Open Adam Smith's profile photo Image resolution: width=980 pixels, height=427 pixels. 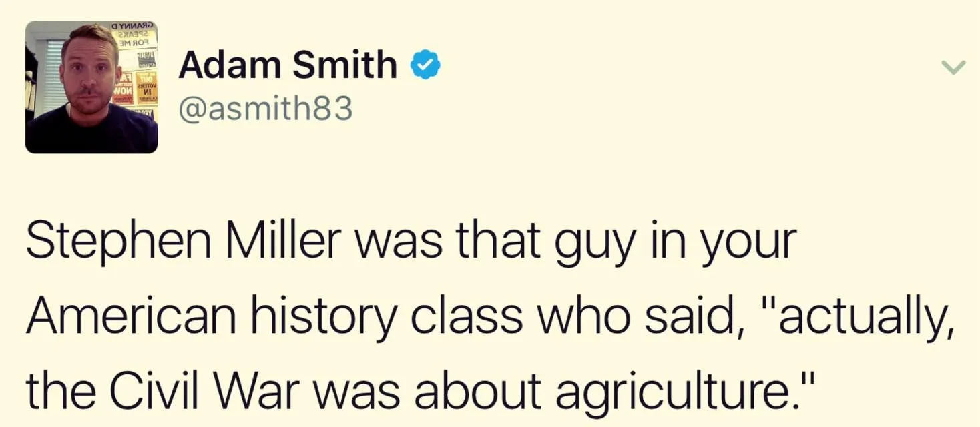tap(91, 87)
